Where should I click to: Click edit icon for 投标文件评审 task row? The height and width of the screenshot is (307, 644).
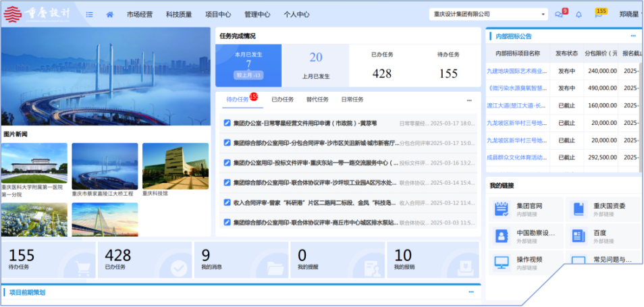click(x=227, y=163)
